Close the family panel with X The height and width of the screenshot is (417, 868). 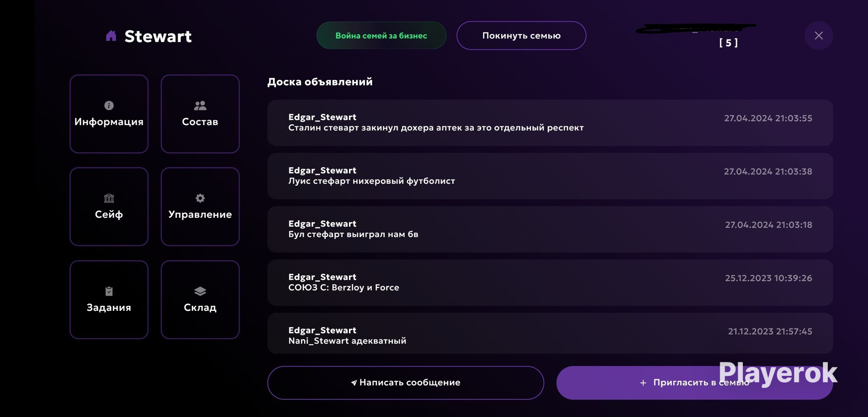point(819,36)
